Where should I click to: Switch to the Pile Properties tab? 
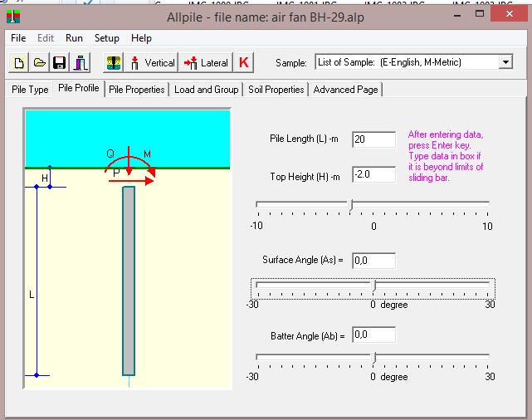(x=137, y=90)
